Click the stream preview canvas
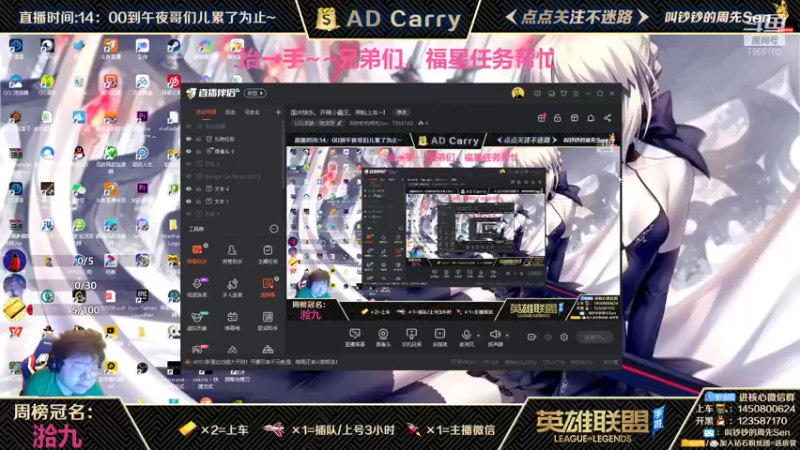 [x=453, y=227]
